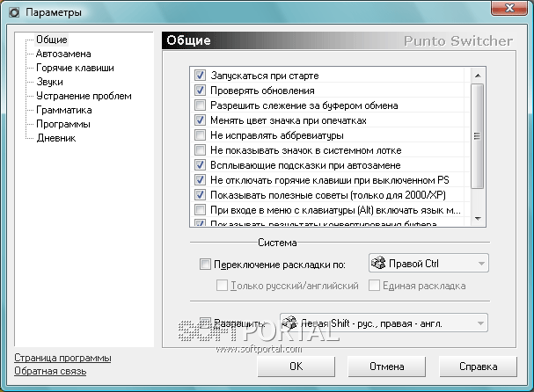Click the options list scrollbar thumb
This screenshot has height=392, width=534.
coord(477,136)
